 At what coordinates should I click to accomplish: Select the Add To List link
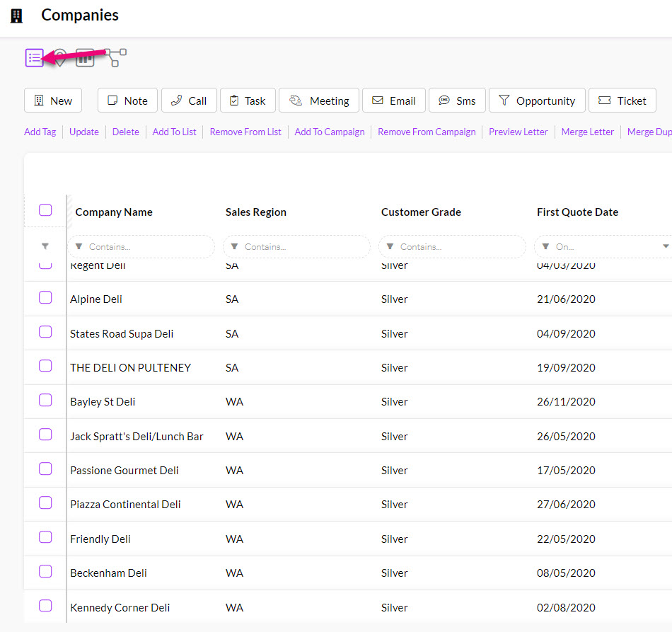(x=175, y=132)
